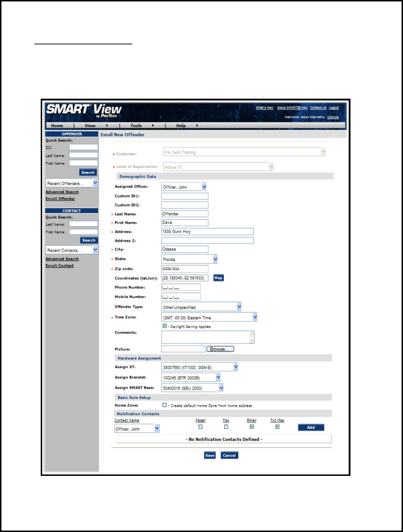
Task: Open the Assign XT dropdown
Action: (200, 367)
